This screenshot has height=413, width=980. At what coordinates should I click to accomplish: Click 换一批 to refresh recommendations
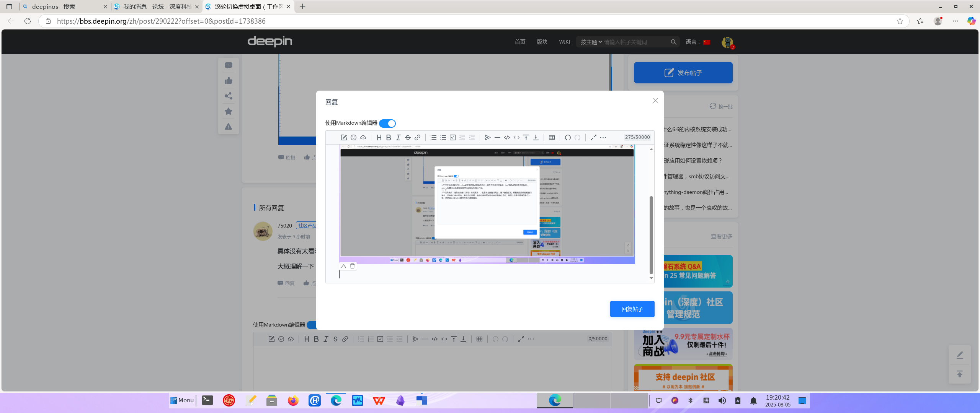721,106
